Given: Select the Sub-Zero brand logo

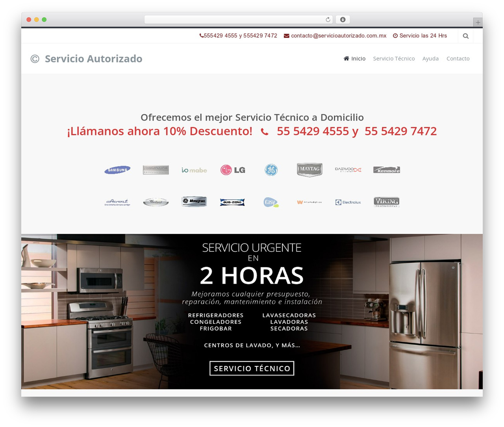Looking at the screenshot, I should (232, 202).
